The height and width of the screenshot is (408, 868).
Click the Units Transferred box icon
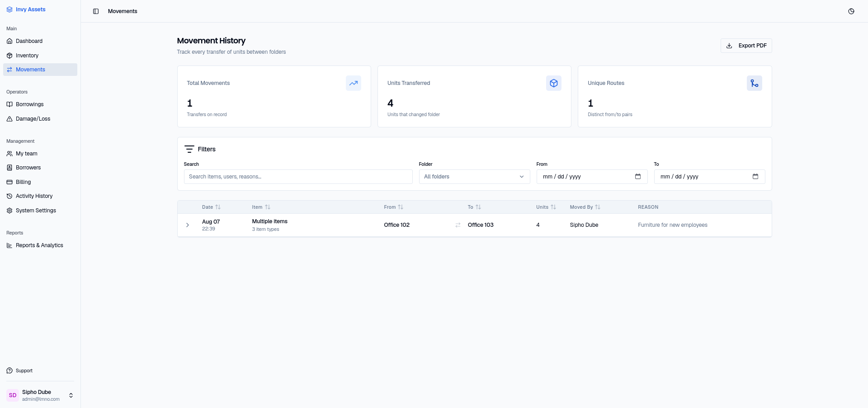(x=554, y=83)
